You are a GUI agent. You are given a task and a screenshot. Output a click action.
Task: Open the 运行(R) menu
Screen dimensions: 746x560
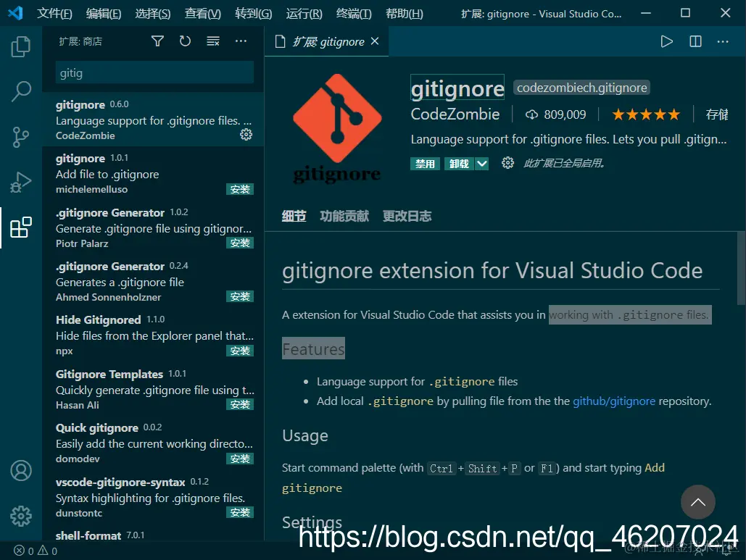304,13
